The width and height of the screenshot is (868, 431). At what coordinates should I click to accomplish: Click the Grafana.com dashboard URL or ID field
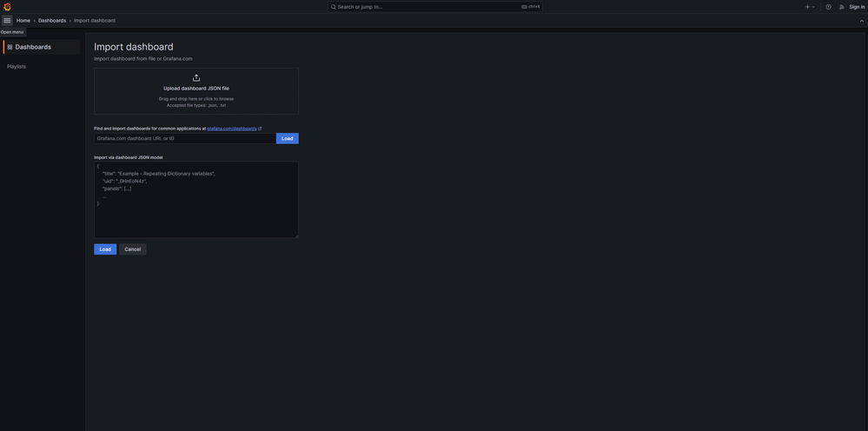185,138
